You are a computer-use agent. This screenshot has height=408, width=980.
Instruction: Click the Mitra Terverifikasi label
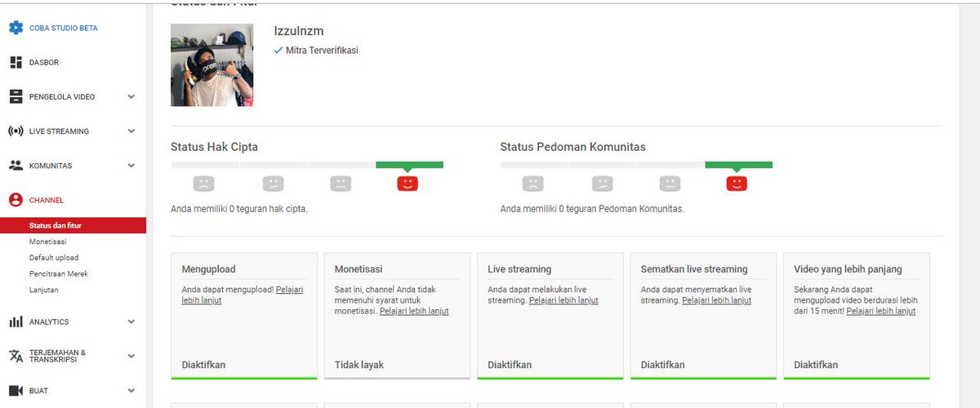[322, 51]
